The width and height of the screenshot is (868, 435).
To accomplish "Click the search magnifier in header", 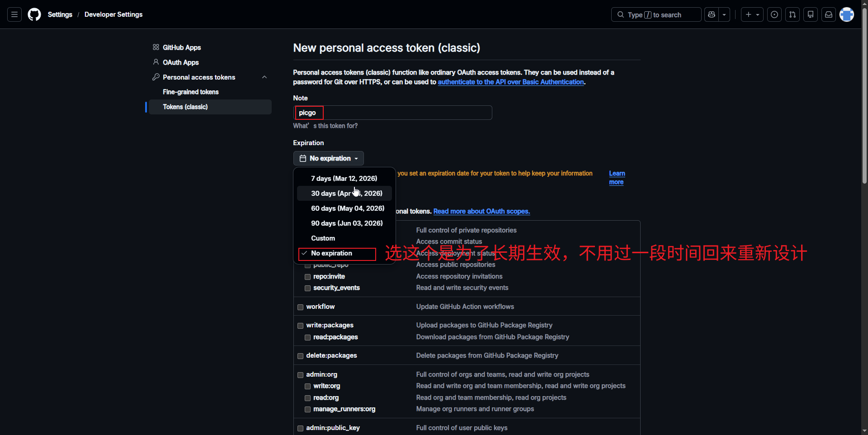I will [x=621, y=14].
